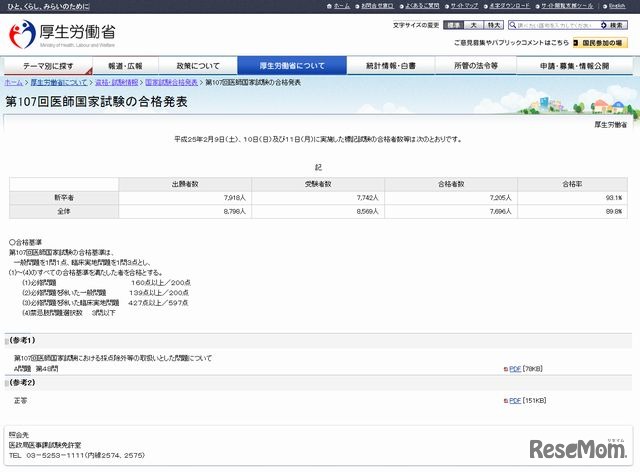640x472 pixels.
Task: Set text size to 標準
Action: pyautogui.click(x=453, y=25)
